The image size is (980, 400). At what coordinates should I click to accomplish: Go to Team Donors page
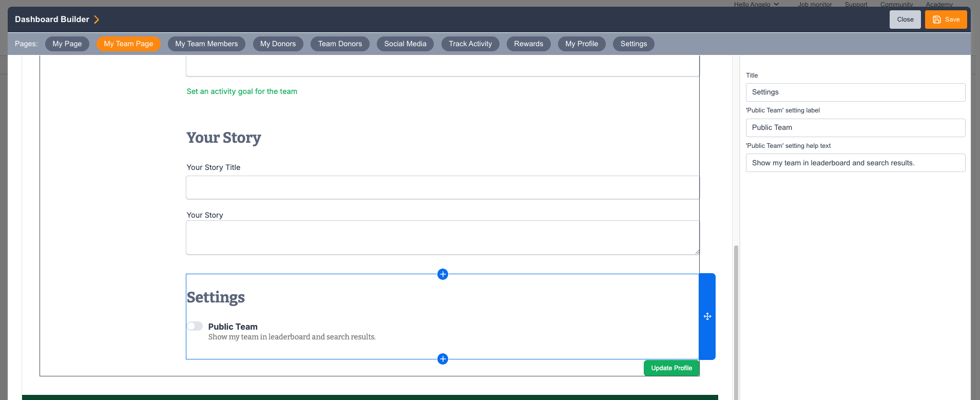[340, 44]
